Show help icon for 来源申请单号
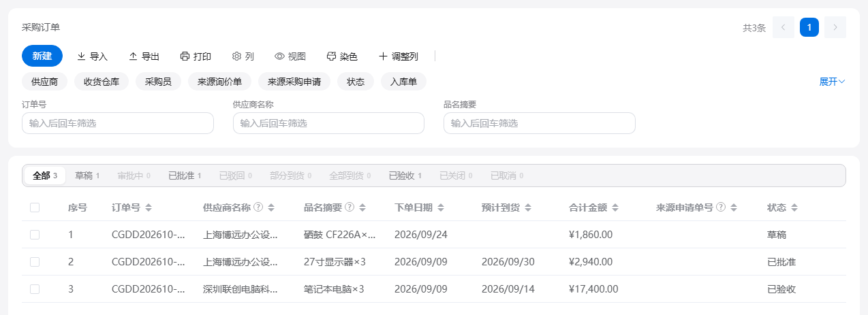The image size is (868, 315). [x=720, y=208]
